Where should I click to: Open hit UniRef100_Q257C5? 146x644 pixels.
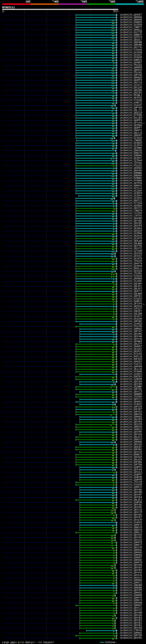(131, 37)
